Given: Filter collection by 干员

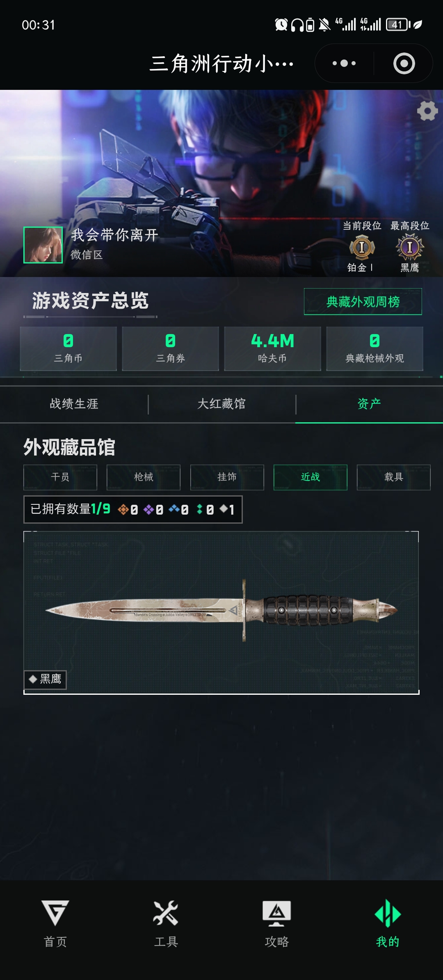Looking at the screenshot, I should pos(60,477).
